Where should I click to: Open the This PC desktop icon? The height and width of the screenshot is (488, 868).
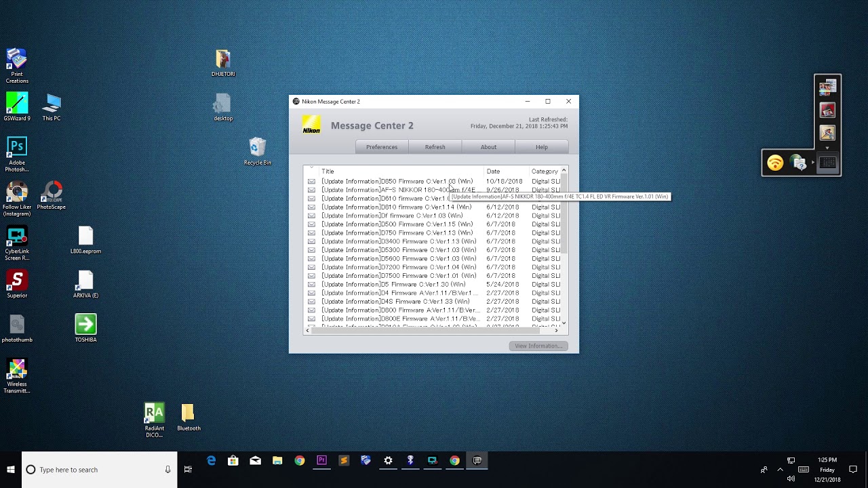(x=52, y=108)
